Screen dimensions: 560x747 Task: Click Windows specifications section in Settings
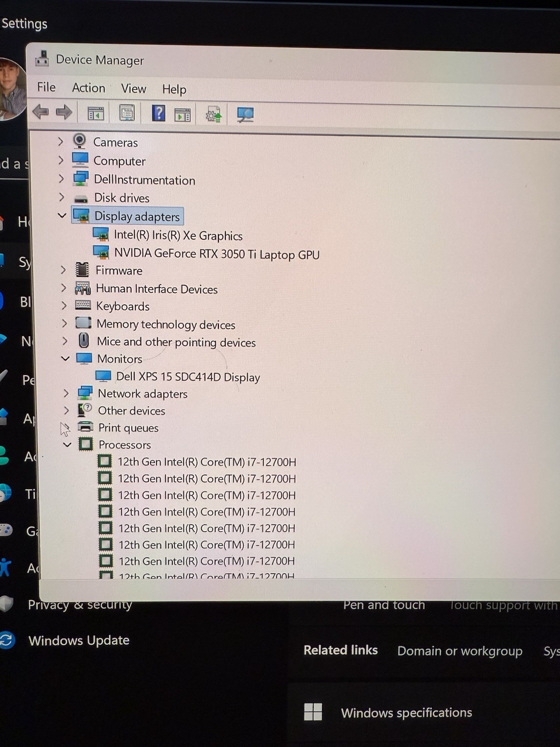[406, 712]
